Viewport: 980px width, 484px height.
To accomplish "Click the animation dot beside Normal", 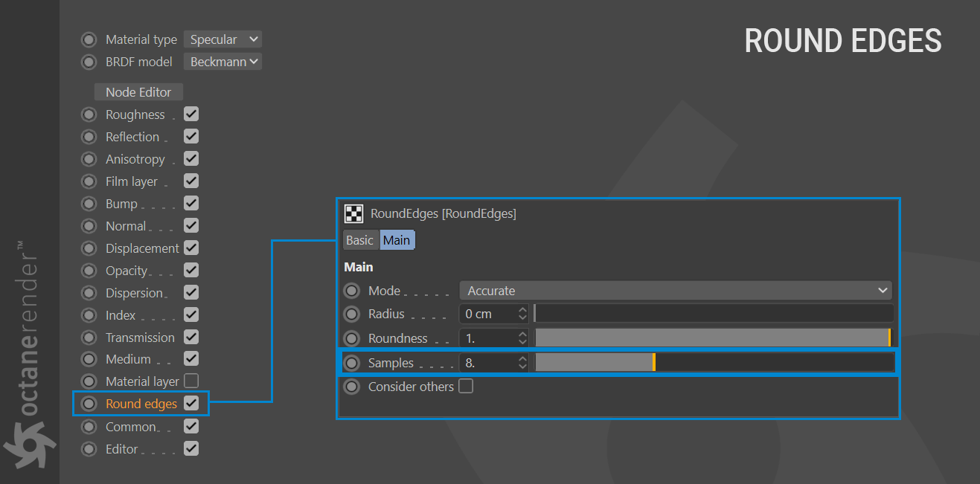I will pyautogui.click(x=89, y=226).
